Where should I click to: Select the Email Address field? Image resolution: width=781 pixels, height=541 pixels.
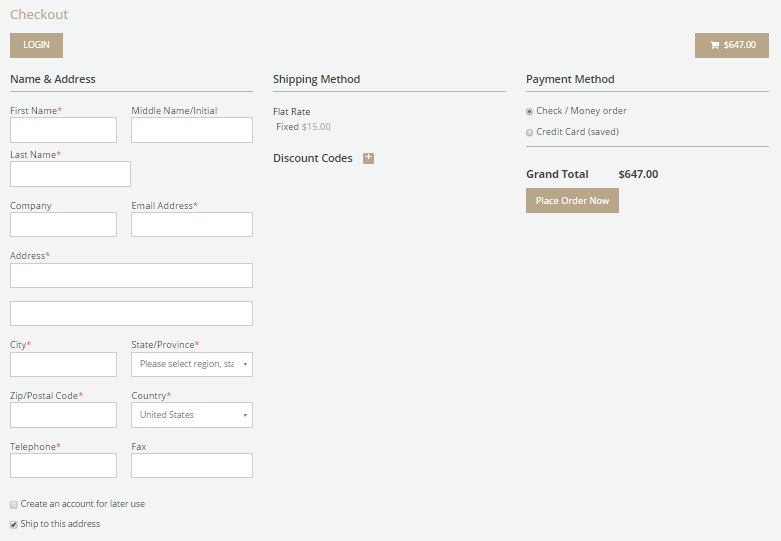pos(192,225)
